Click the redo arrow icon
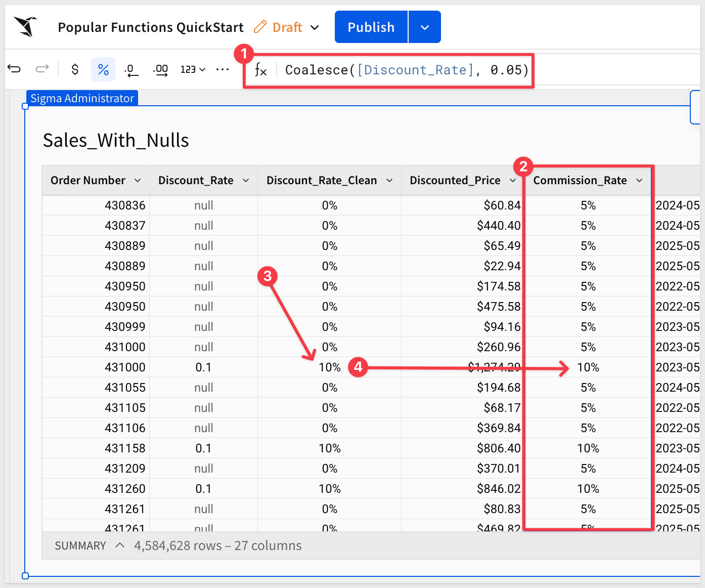Viewport: 705px width, 588px height. coord(42,69)
